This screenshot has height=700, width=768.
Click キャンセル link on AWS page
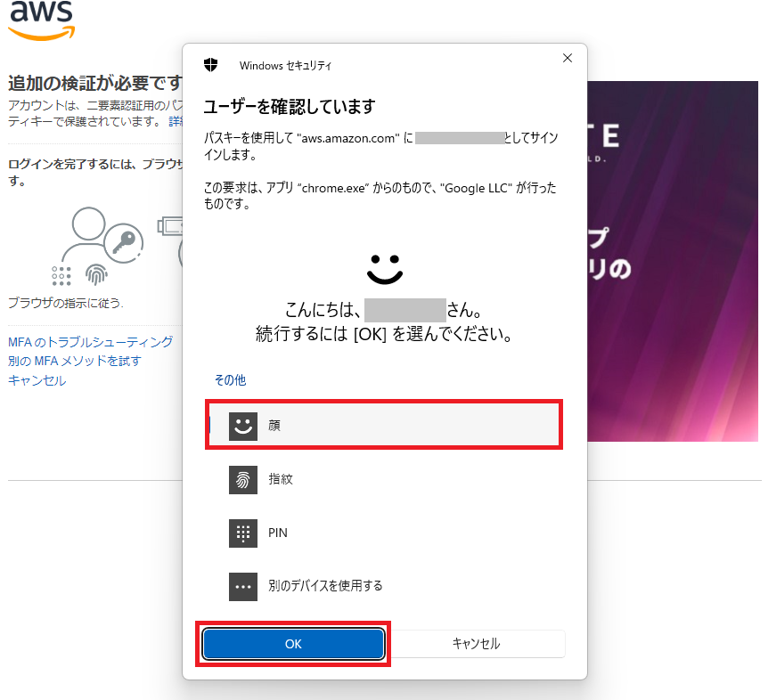(37, 380)
